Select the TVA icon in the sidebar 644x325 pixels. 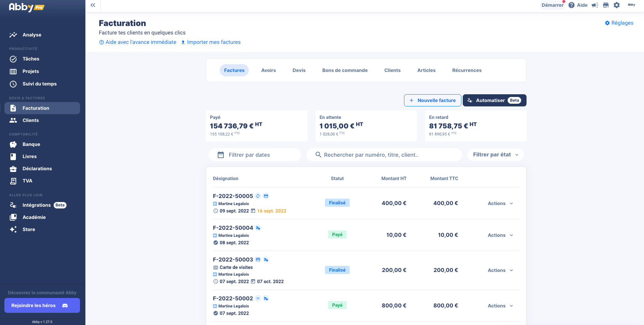click(x=13, y=181)
